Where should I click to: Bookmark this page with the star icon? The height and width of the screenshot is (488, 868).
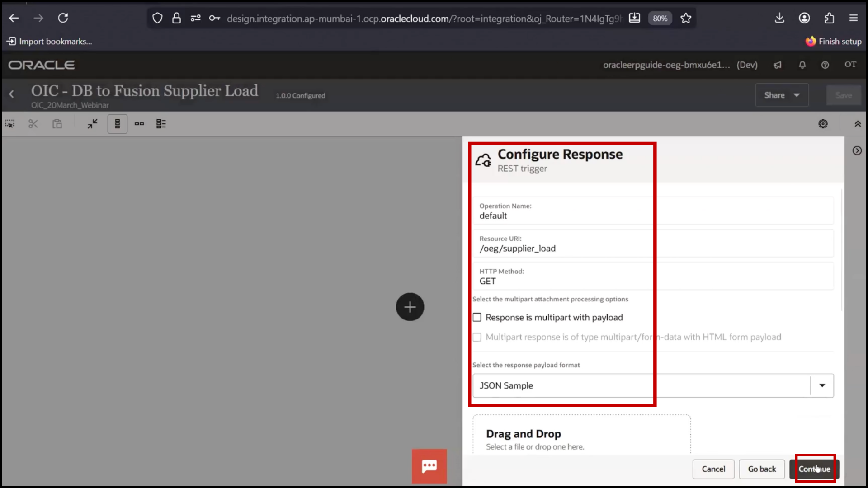click(686, 18)
